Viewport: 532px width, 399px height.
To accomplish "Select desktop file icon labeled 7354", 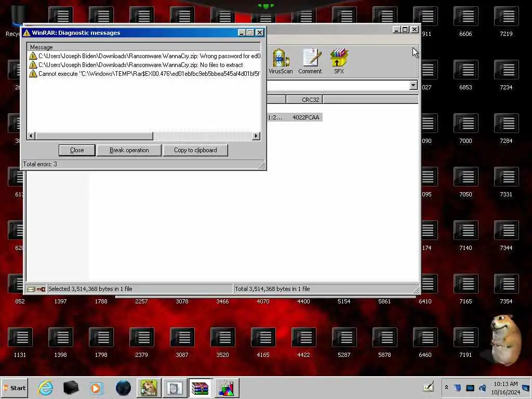I will (506, 290).
